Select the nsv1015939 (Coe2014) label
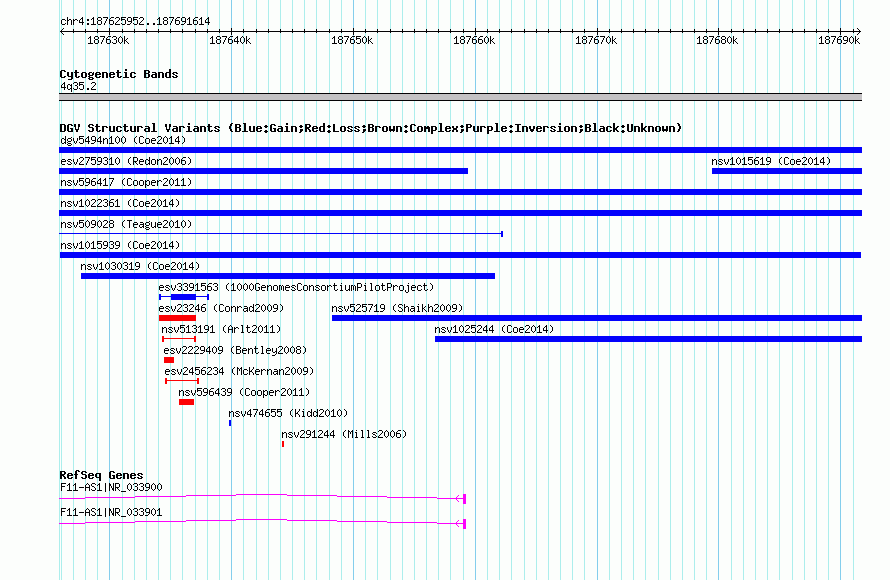 tap(120, 245)
